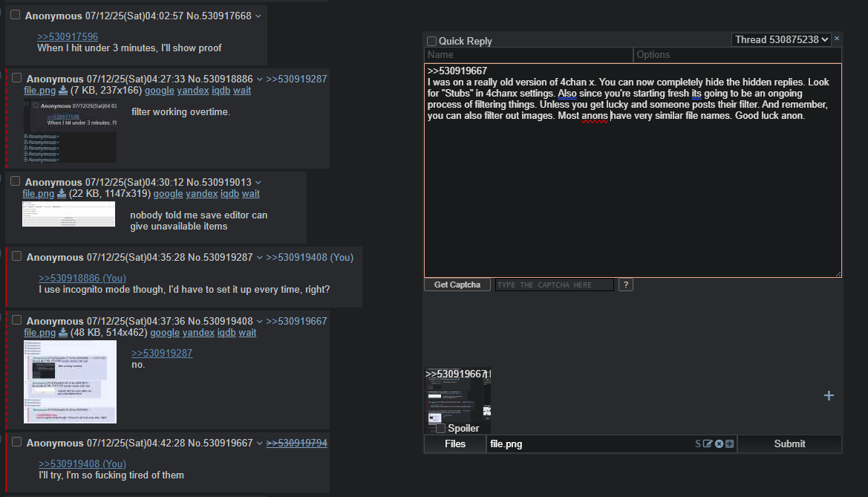Open post menu arrow for No.530917668
The height and width of the screenshot is (497, 868).
(x=258, y=16)
